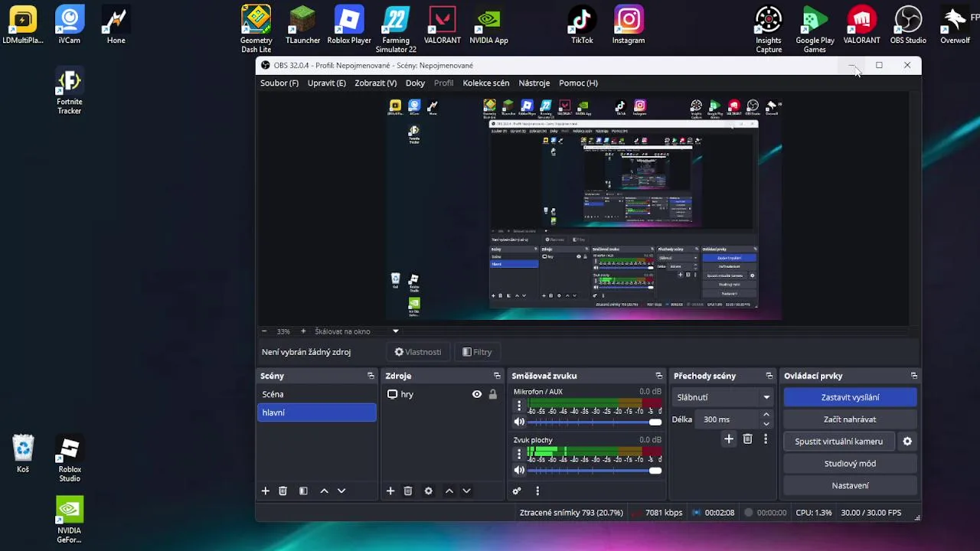Open Nastavení settings button

point(850,486)
